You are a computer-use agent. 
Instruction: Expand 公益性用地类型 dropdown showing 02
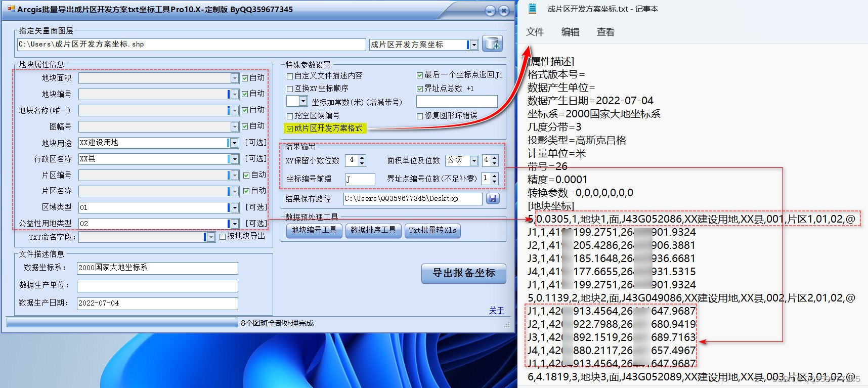[235, 224]
